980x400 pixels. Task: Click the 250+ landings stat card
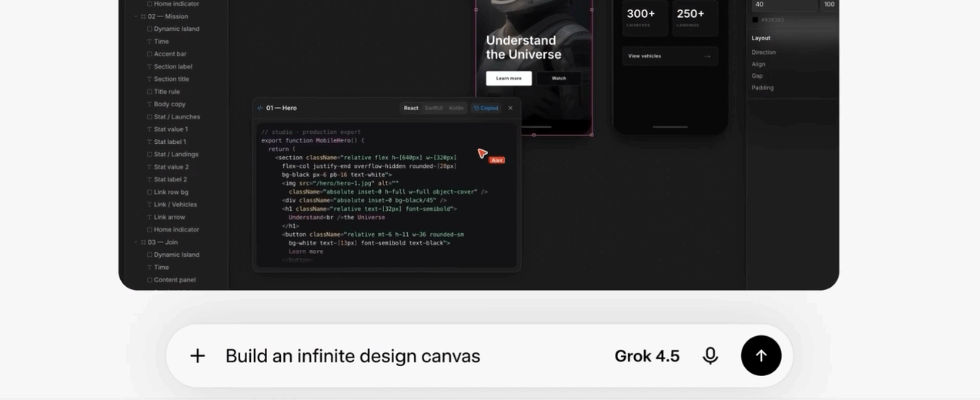coord(695,18)
